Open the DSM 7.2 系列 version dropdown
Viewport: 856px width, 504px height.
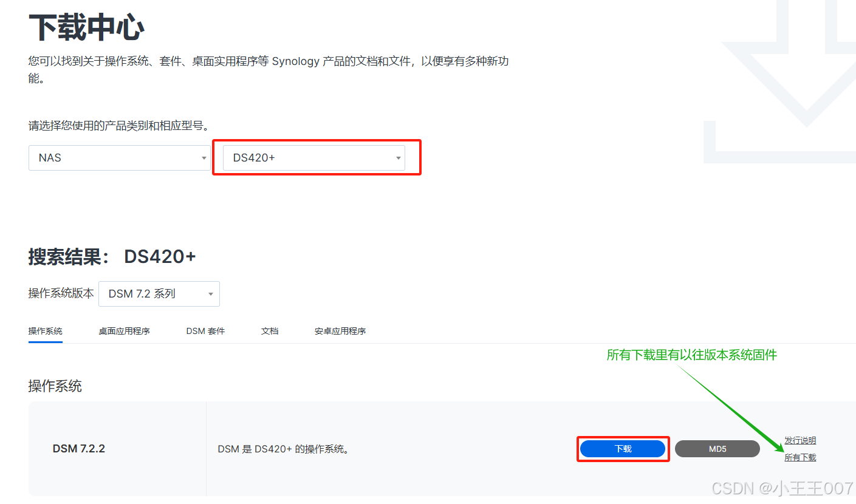coord(159,293)
